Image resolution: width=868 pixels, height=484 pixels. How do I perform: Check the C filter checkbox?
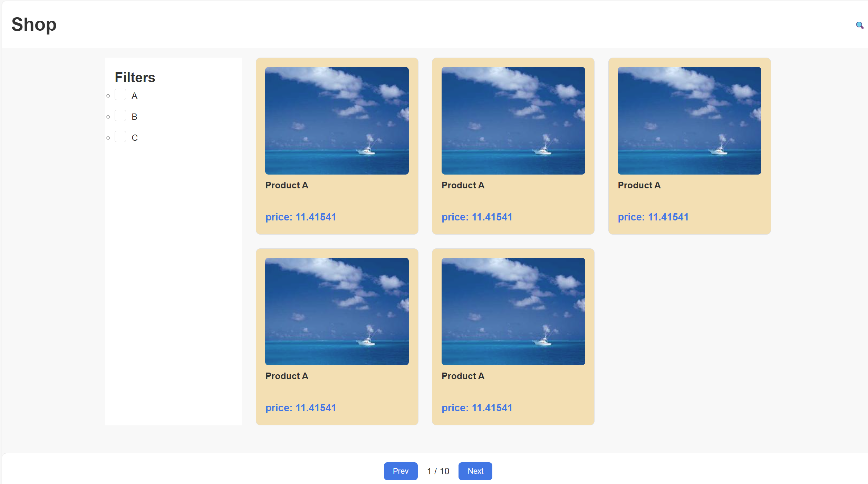point(120,137)
